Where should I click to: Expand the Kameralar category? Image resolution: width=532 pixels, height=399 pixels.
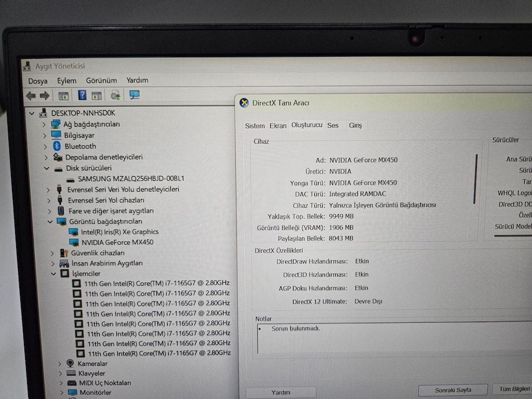point(59,364)
